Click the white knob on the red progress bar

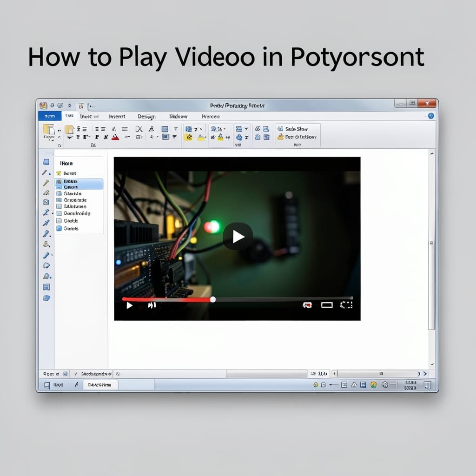click(213, 300)
